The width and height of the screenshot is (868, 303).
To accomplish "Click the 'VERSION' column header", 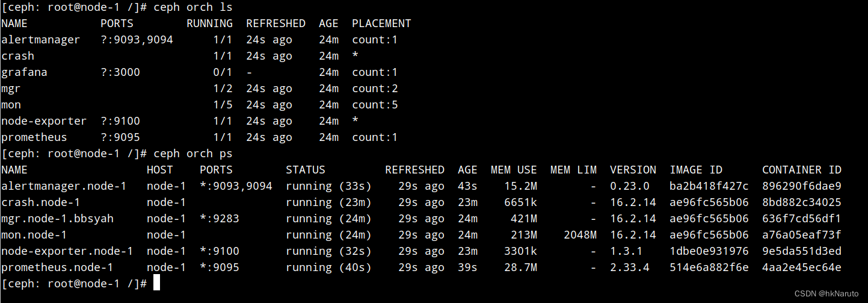I will click(633, 170).
